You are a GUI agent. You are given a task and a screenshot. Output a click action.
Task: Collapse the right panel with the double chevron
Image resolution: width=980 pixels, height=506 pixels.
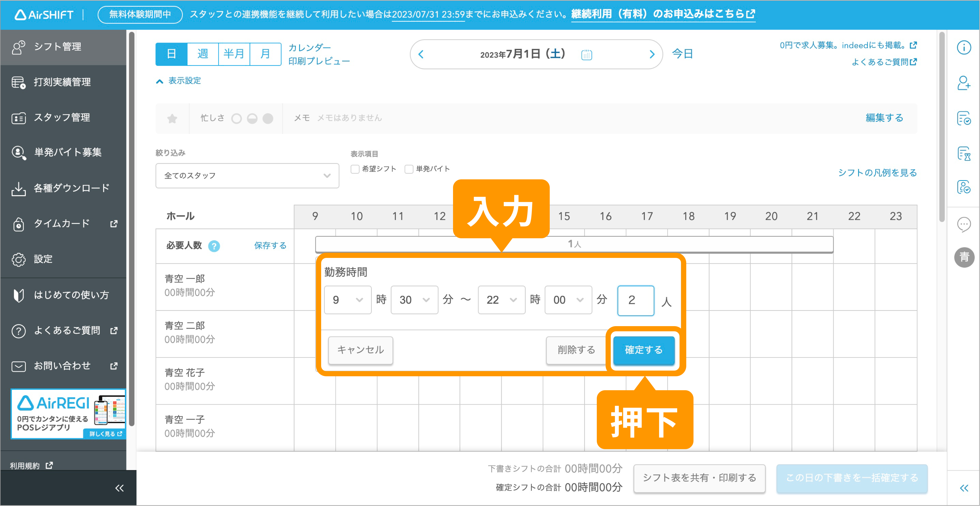click(x=964, y=488)
